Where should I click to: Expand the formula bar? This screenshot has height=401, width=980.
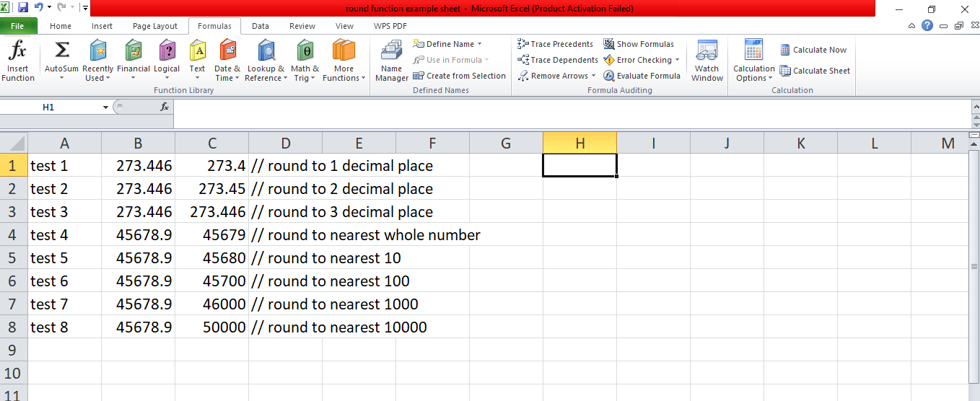pos(974,107)
